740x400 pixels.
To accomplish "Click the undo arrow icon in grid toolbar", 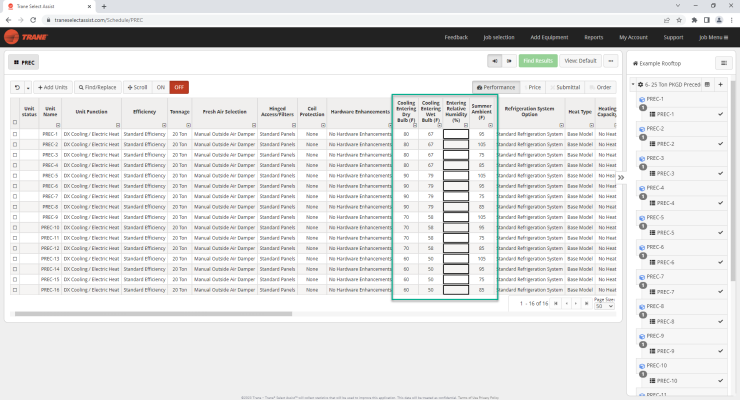I will click(x=17, y=87).
